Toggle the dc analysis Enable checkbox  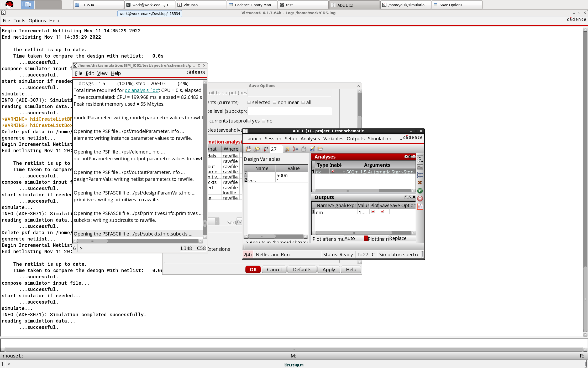coord(333,171)
